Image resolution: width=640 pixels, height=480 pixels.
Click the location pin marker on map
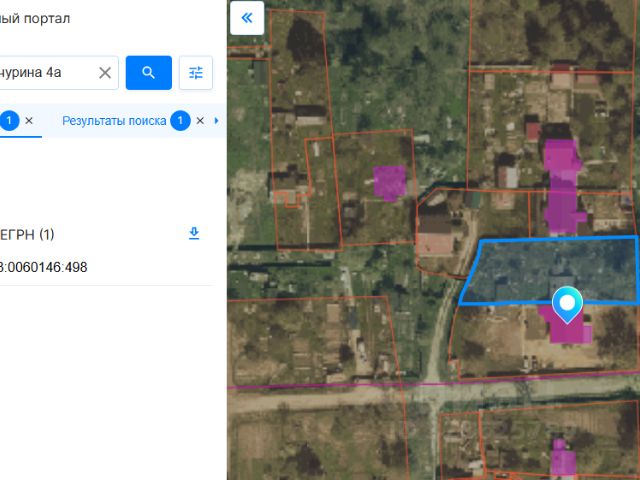pyautogui.click(x=567, y=304)
